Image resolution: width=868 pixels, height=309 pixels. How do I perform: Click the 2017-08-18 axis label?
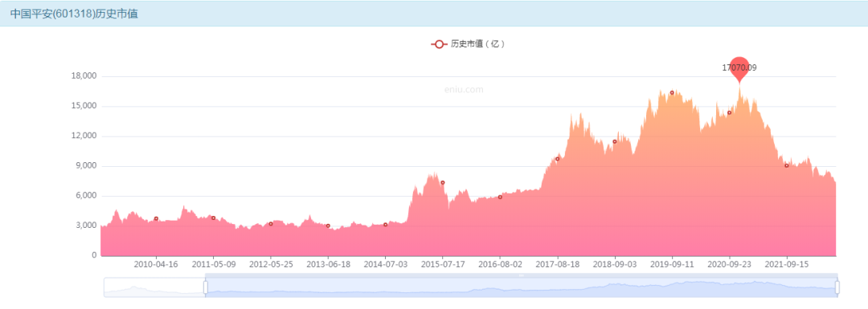click(x=558, y=265)
